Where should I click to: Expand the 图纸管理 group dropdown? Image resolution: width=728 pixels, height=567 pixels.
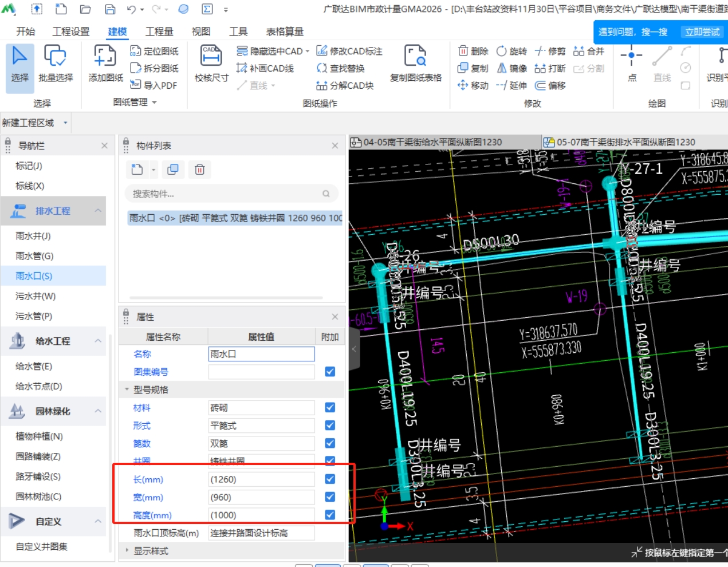pyautogui.click(x=154, y=102)
